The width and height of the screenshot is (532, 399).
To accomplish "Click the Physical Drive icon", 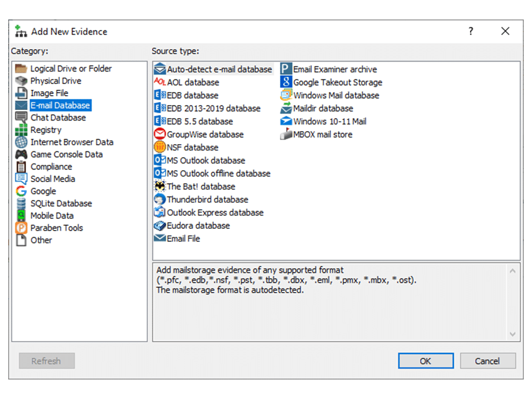I will point(21,81).
